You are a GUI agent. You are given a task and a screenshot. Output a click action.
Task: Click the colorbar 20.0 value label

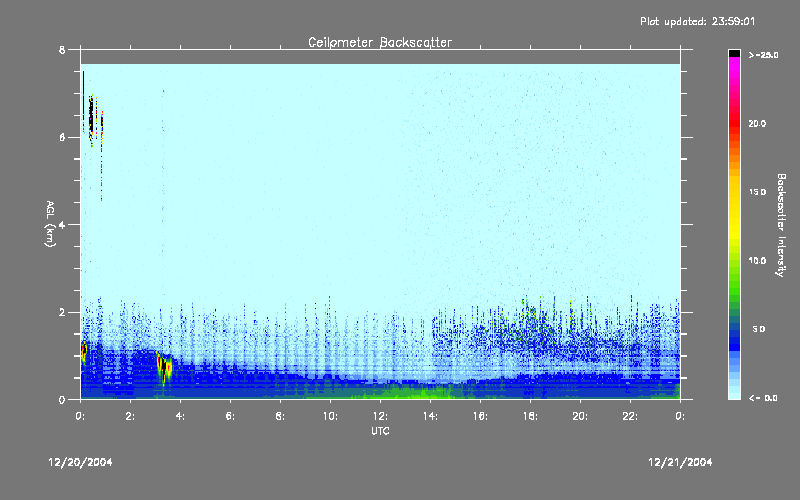757,124
